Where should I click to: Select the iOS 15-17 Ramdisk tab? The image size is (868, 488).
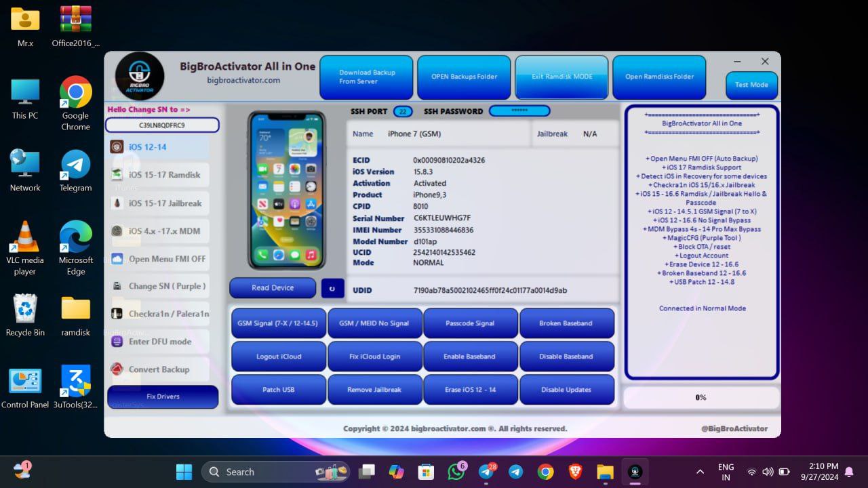(x=158, y=175)
